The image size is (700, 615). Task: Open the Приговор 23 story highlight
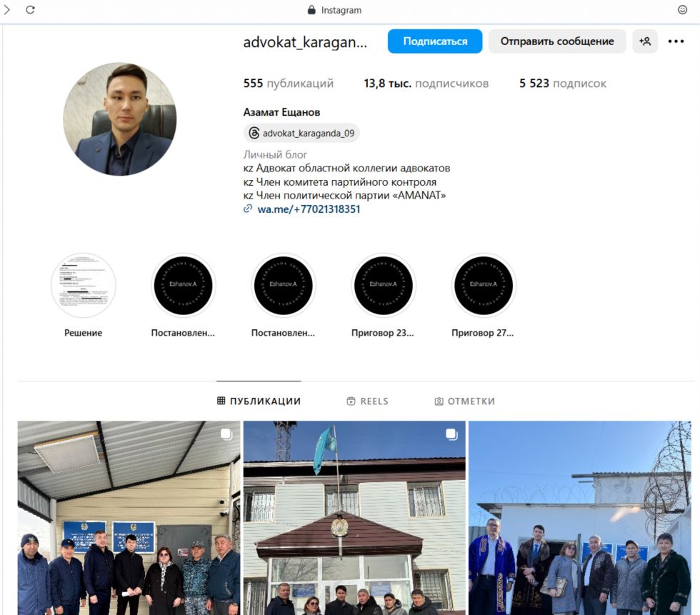[383, 286]
